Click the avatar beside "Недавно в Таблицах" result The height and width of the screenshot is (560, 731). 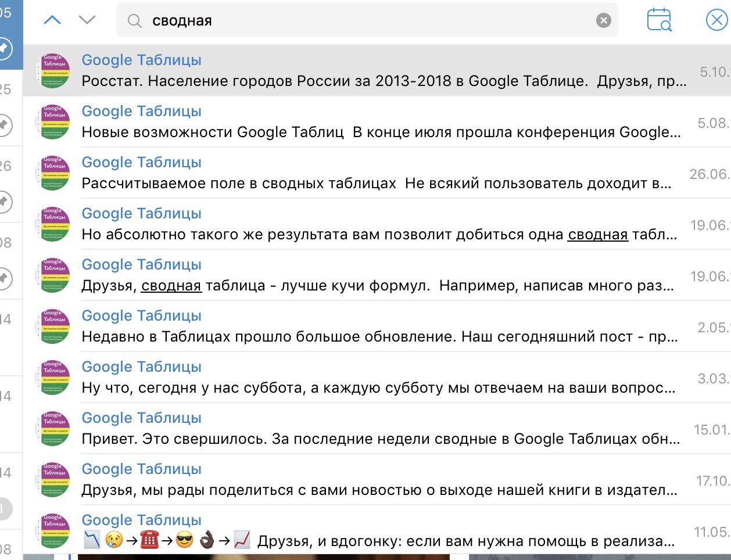coord(53,326)
